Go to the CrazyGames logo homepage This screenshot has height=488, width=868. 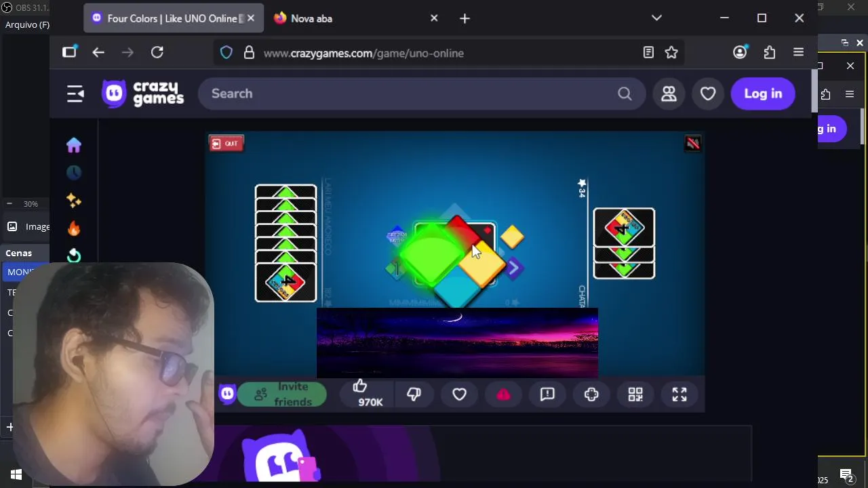point(142,94)
